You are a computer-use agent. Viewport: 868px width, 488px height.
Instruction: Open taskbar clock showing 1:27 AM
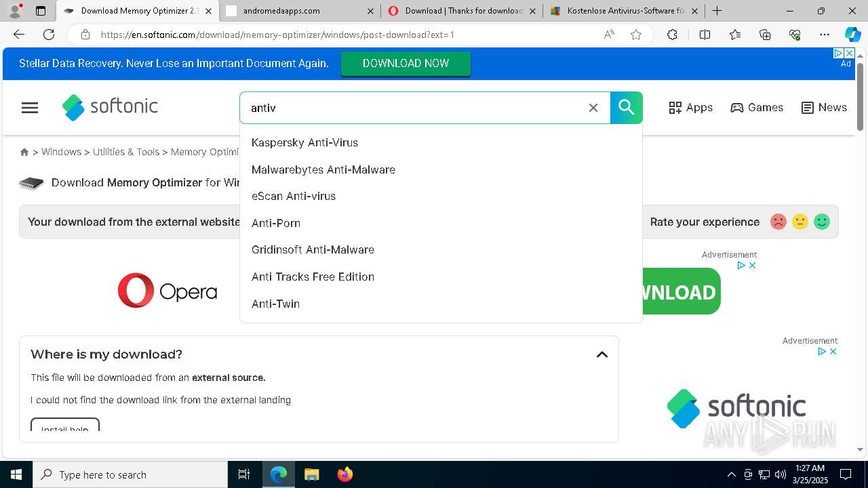click(809, 474)
